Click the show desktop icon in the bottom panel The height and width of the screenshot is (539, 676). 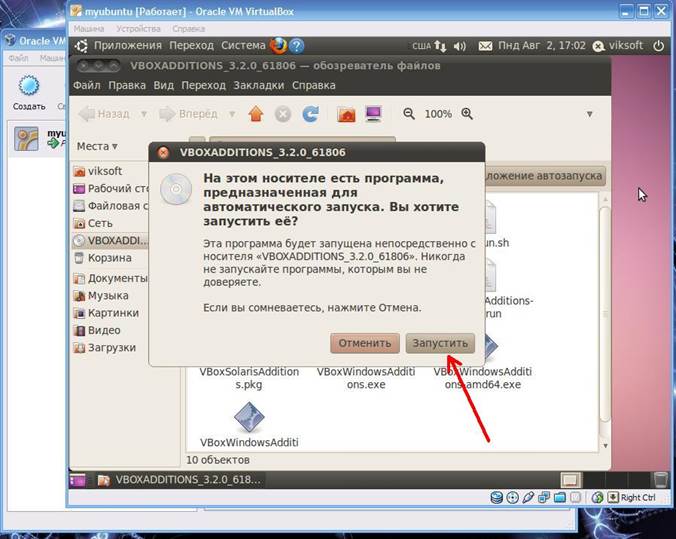coord(78,480)
